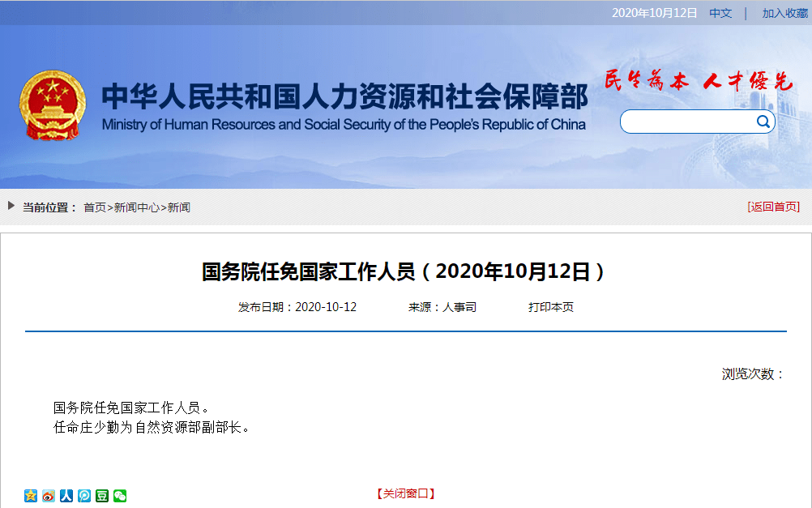Click the line 任命庄少勤为自然资源部副部长。
The height and width of the screenshot is (508, 812).
click(x=152, y=427)
